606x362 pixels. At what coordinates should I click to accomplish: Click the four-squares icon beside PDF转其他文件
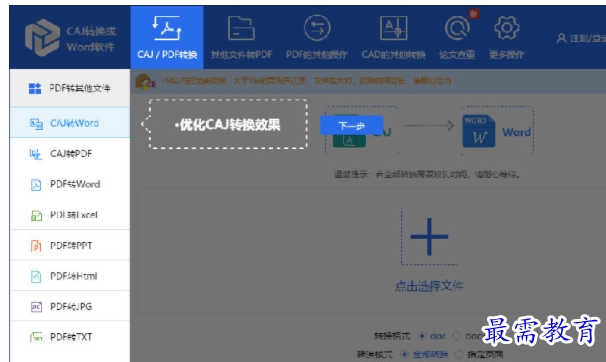pyautogui.click(x=35, y=88)
